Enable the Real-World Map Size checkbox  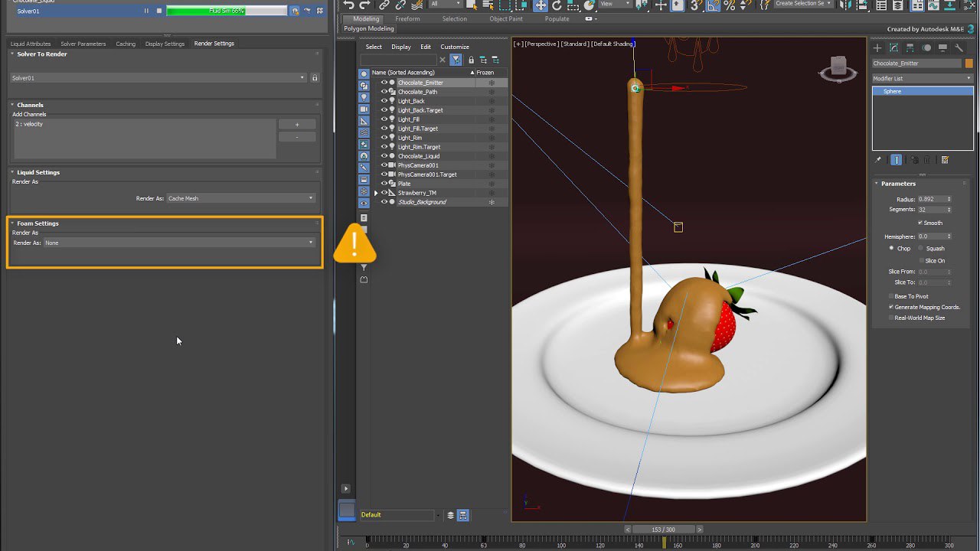tap(891, 318)
